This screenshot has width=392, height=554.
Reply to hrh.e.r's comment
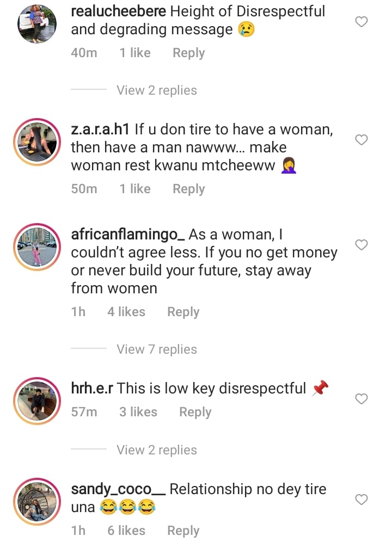195,412
